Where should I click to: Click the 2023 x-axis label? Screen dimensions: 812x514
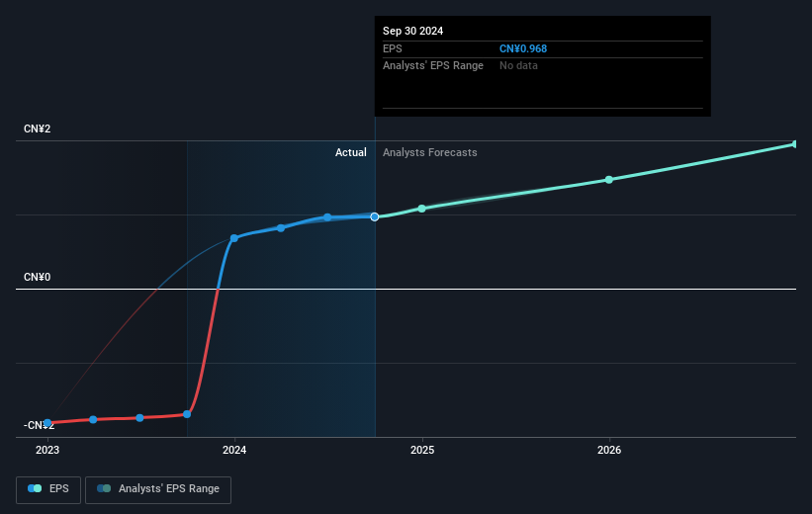pyautogui.click(x=47, y=451)
